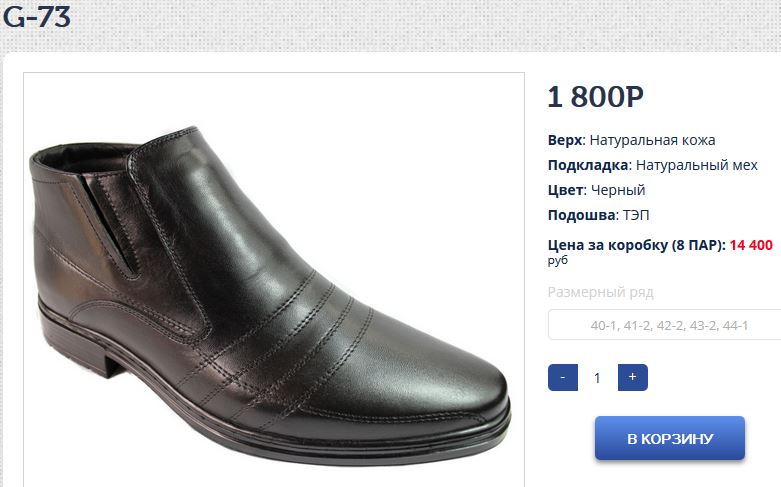
Task: Click the small руб currency text
Action: tap(557, 260)
